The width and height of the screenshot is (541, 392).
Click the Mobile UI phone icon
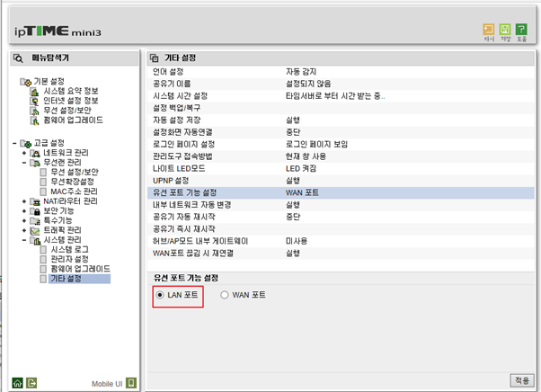(131, 383)
